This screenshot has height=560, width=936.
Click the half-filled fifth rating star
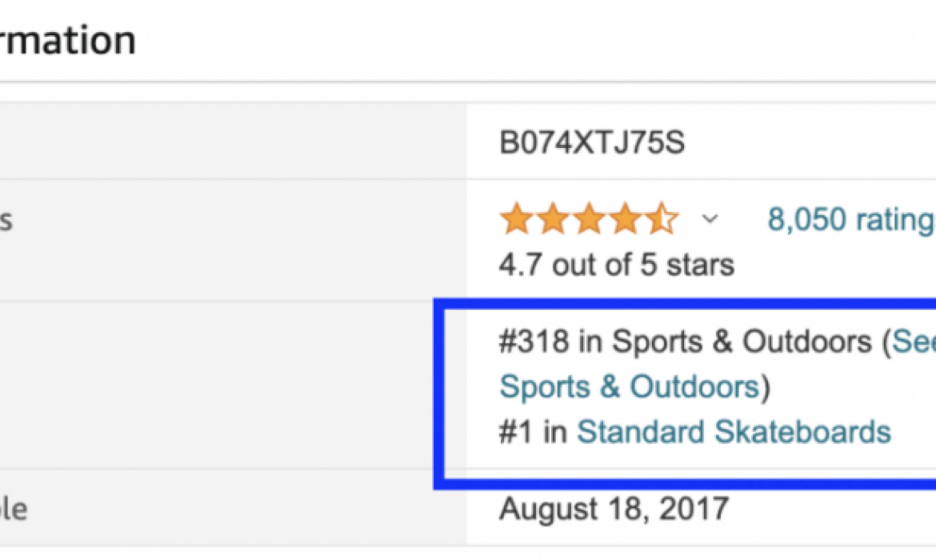pyautogui.click(x=662, y=218)
